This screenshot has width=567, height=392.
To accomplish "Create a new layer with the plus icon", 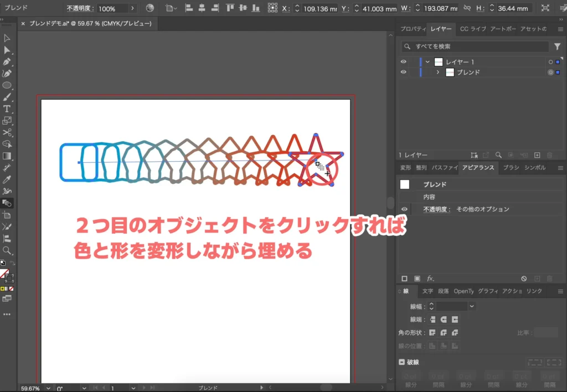I will [x=537, y=155].
